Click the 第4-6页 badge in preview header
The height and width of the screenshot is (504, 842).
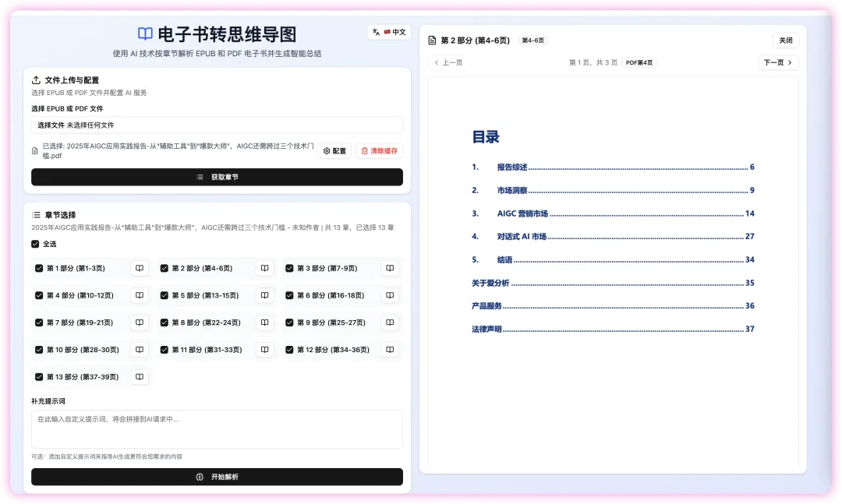532,41
